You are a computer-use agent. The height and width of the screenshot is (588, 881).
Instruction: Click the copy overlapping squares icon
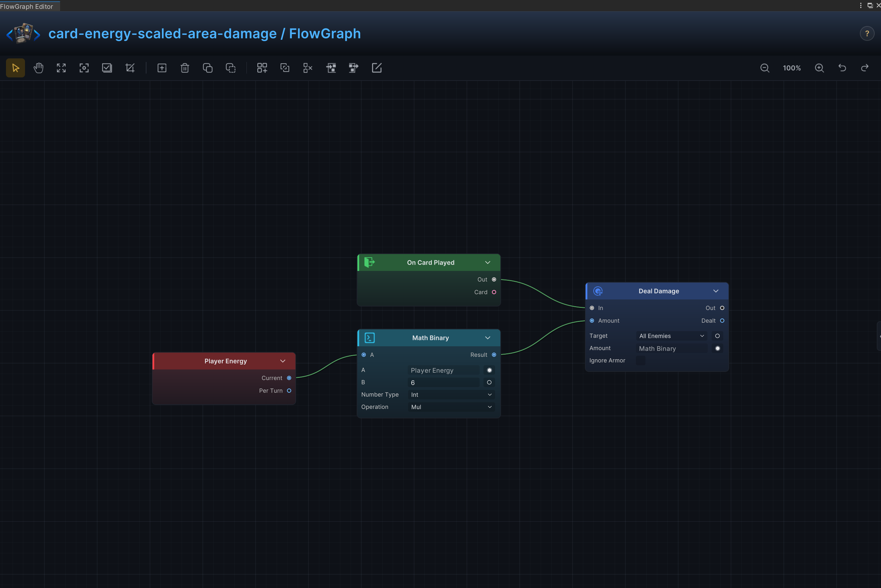pyautogui.click(x=207, y=68)
